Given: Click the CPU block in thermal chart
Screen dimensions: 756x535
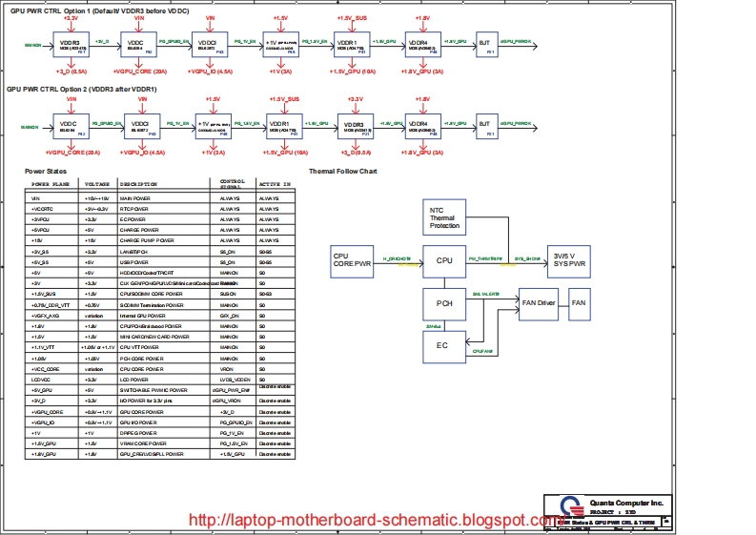Looking at the screenshot, I should point(444,260).
